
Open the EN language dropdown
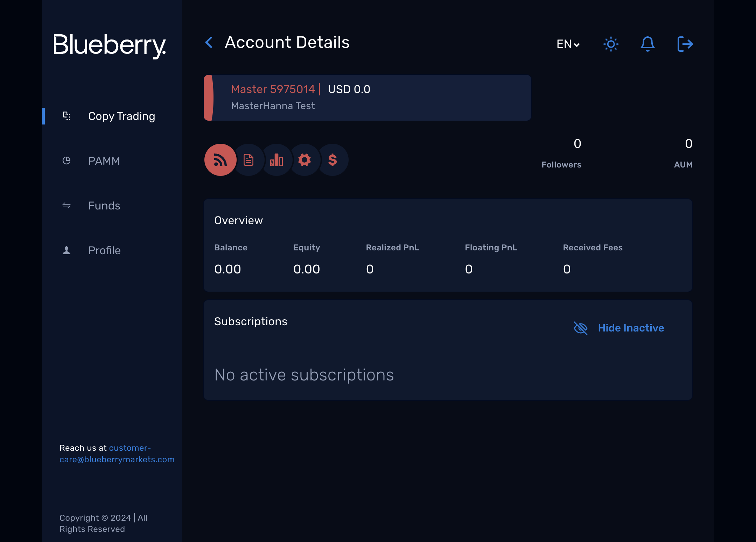[568, 44]
